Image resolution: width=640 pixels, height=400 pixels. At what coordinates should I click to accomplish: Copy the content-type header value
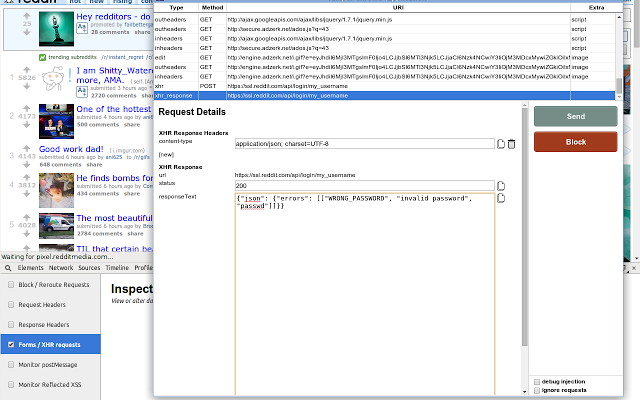(x=501, y=144)
